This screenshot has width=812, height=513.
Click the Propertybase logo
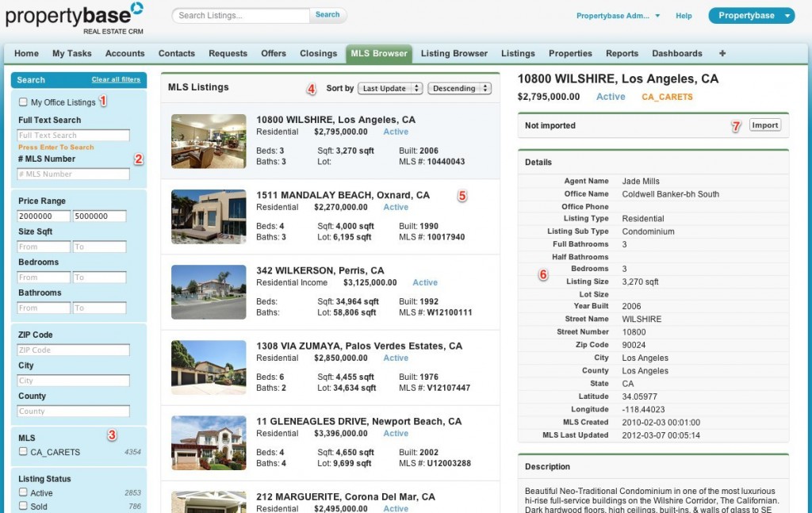click(x=74, y=18)
